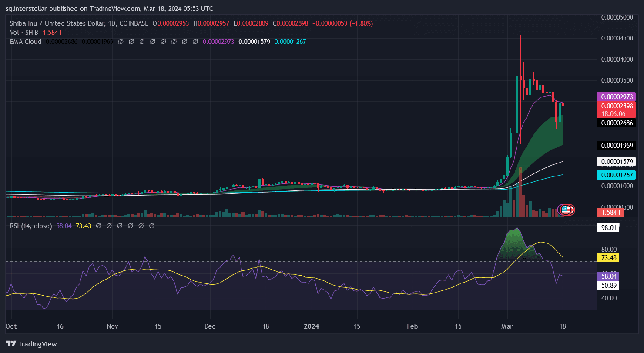Click the red 0.00002898 current price label

pos(616,106)
